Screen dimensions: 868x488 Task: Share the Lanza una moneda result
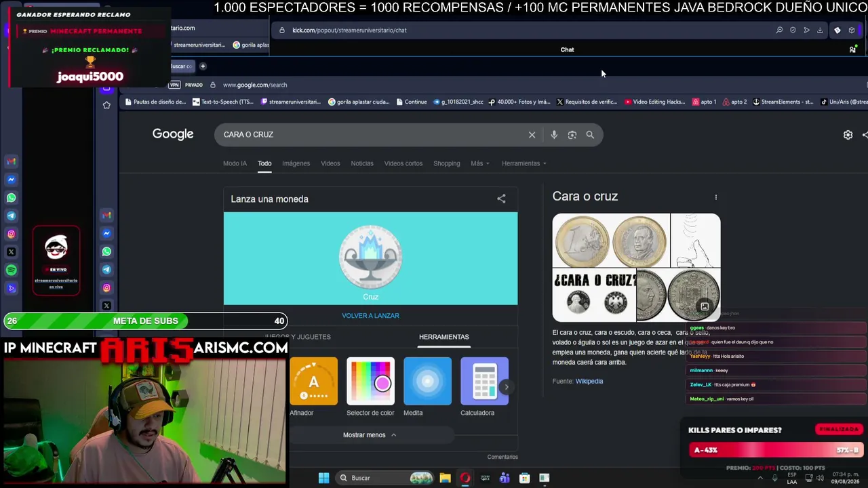pos(501,199)
